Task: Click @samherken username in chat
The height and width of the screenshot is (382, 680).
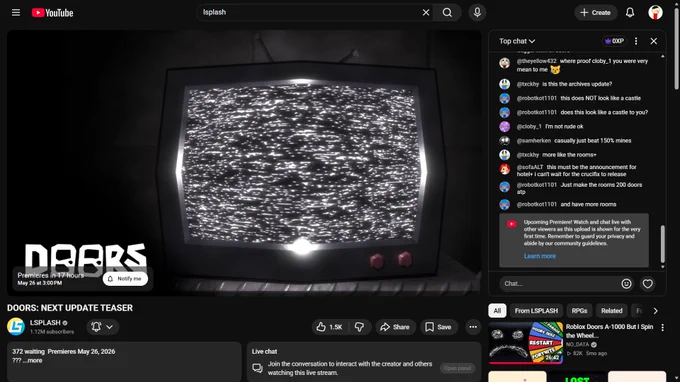Action: coord(533,140)
